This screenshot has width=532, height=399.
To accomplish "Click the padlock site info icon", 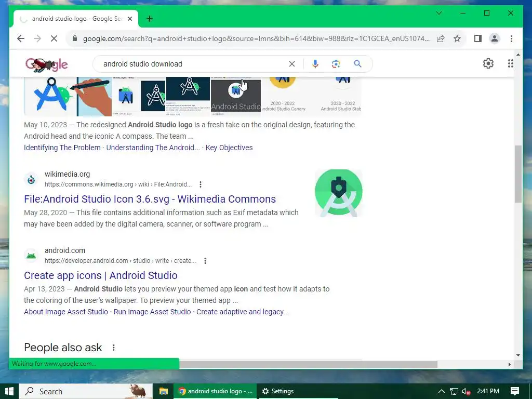I will pyautogui.click(x=75, y=38).
